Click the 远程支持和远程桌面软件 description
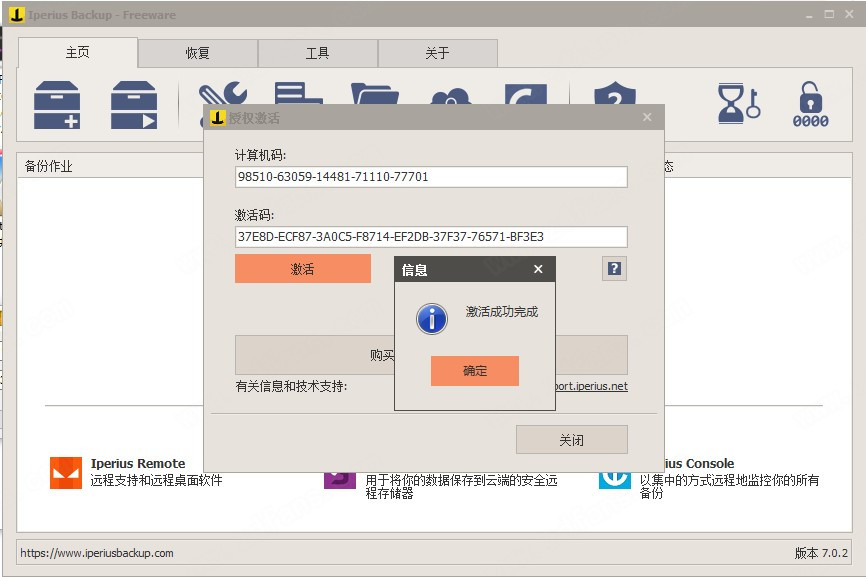 point(156,480)
